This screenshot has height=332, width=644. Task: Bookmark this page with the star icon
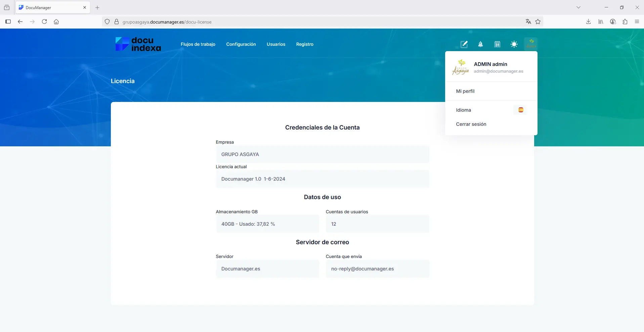538,22
